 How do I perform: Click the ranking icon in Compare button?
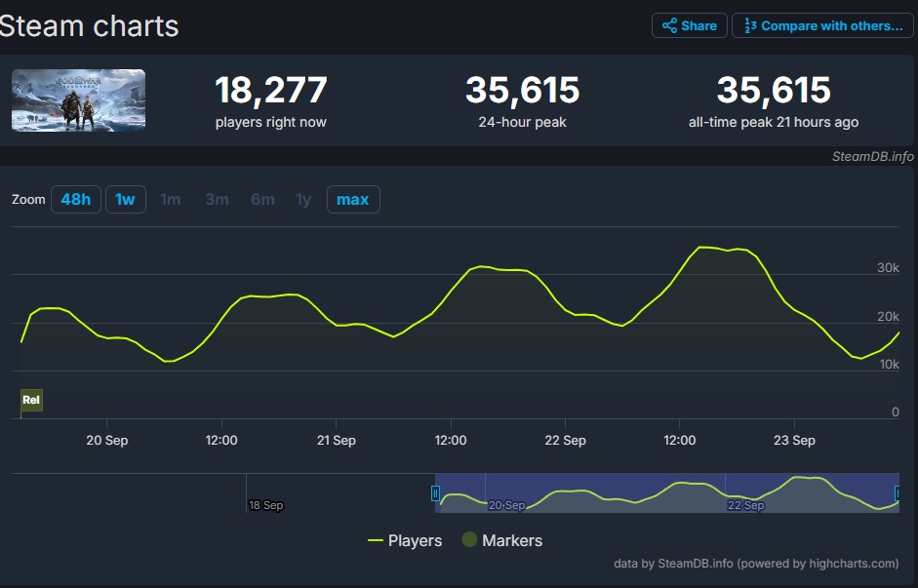click(750, 25)
